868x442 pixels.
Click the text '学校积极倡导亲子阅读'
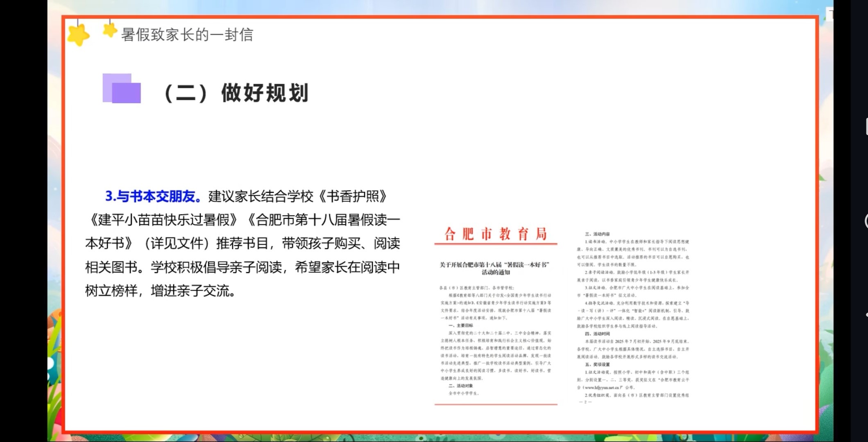(216, 268)
